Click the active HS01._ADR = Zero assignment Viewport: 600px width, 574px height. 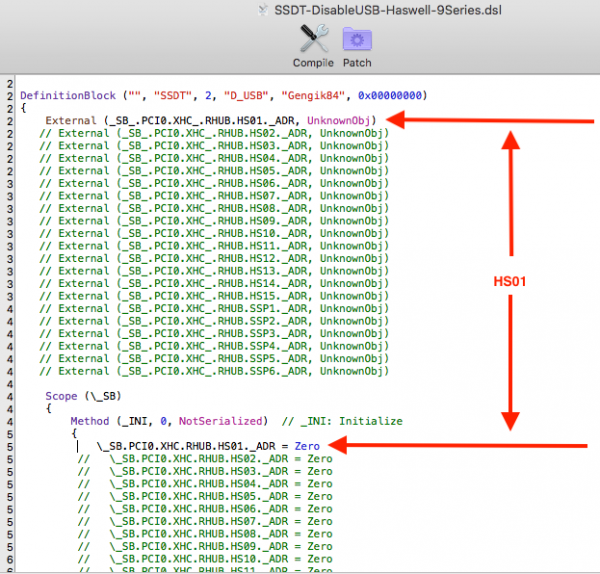coord(208,446)
